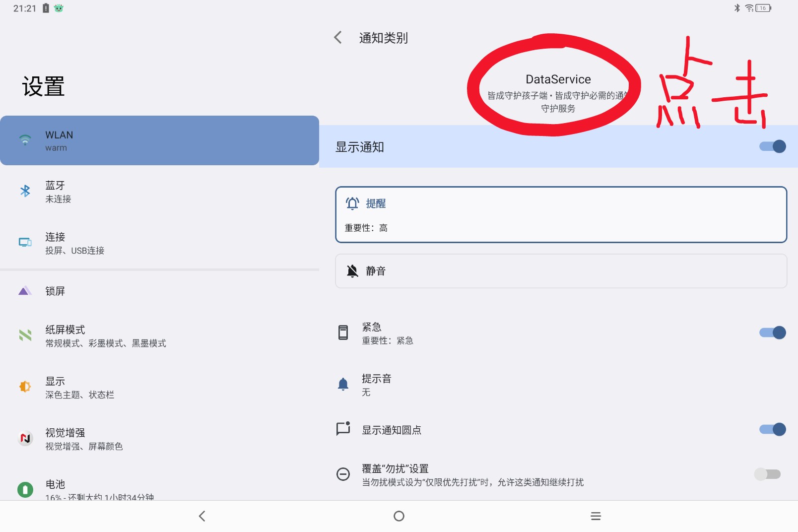The width and height of the screenshot is (798, 532).
Task: Click the 当勿扰模式设为 description text
Action: 473,482
